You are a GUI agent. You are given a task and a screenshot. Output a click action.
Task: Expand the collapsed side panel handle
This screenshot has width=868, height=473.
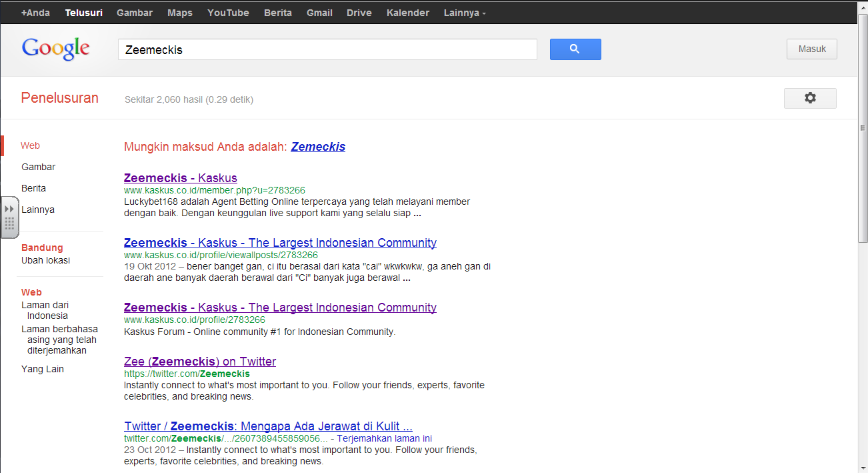[9, 217]
